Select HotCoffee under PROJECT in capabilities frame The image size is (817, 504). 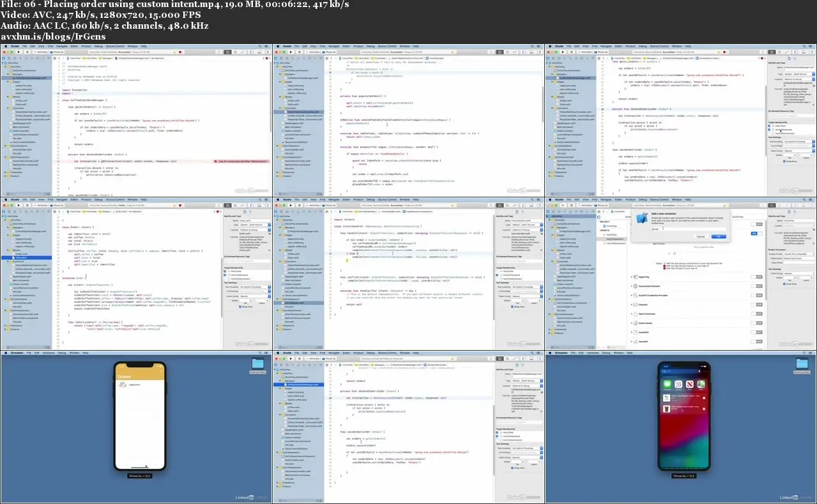point(611,226)
